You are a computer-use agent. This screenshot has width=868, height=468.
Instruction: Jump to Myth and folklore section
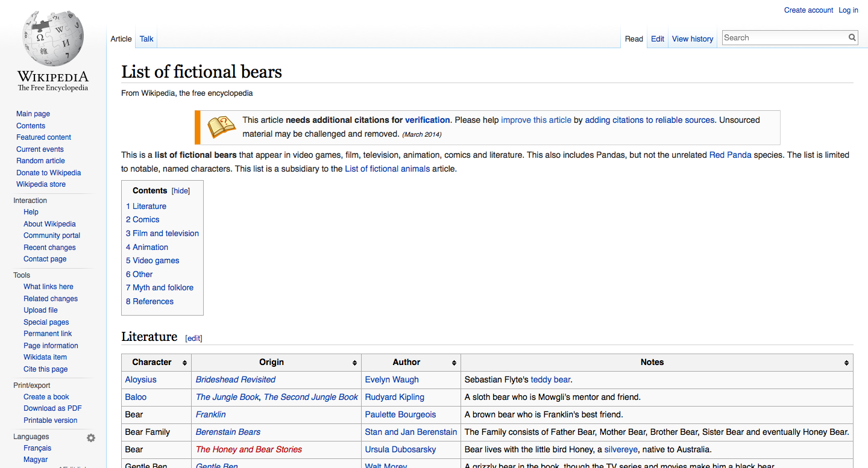160,288
